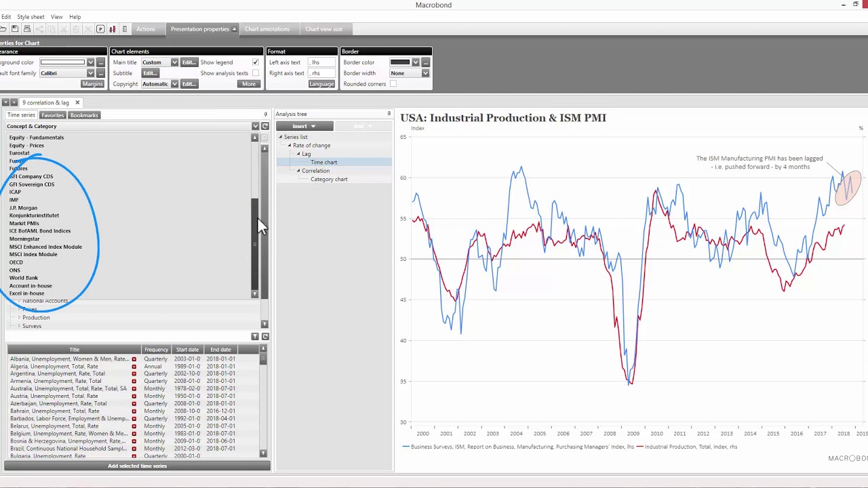The height and width of the screenshot is (488, 868).
Task: Switch to the Bookmarks tab
Action: (x=84, y=115)
